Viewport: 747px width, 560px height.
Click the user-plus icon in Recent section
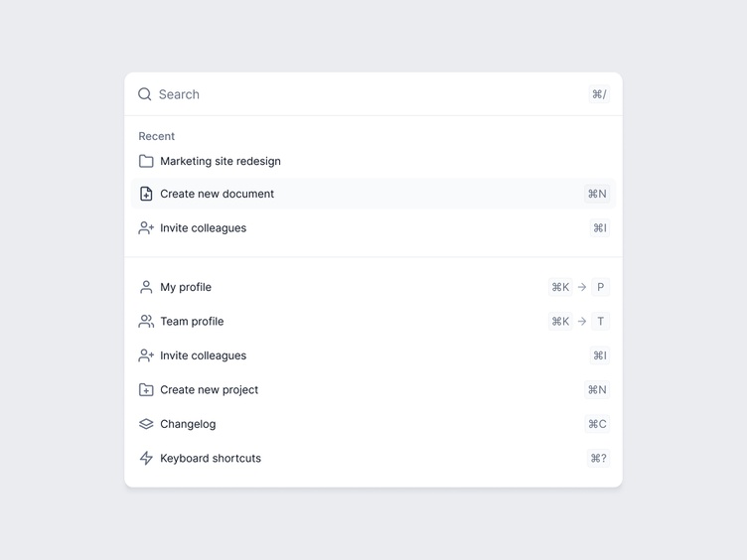[x=146, y=228]
